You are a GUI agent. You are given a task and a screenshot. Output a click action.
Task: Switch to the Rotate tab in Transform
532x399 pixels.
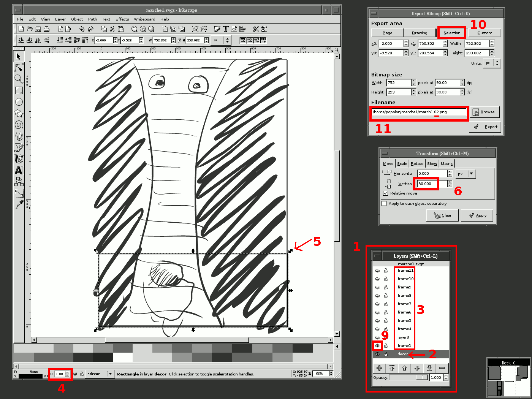tap(417, 163)
